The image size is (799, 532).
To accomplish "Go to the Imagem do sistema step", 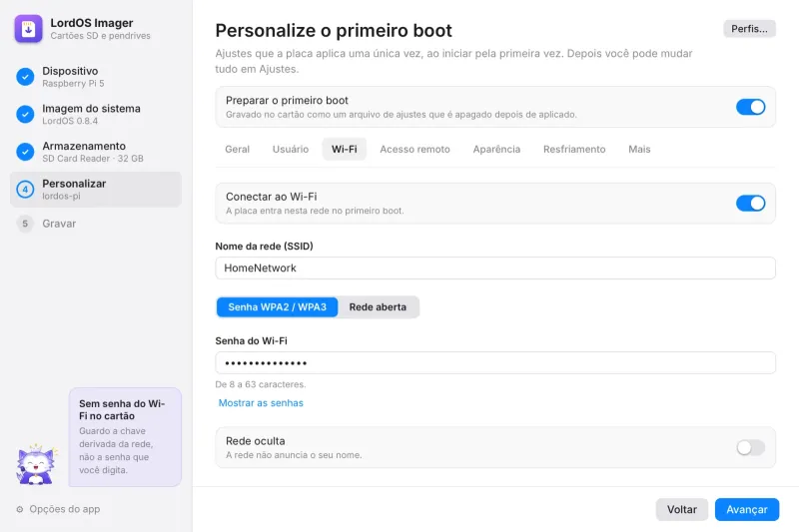I will click(x=96, y=114).
